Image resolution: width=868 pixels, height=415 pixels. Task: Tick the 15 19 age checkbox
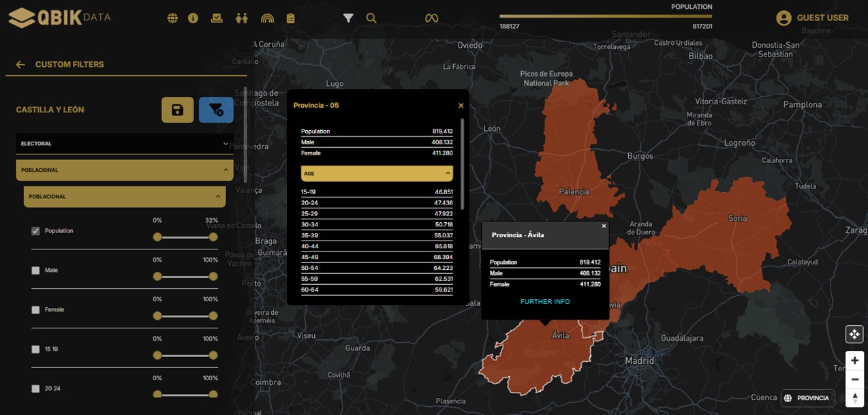pyautogui.click(x=35, y=350)
